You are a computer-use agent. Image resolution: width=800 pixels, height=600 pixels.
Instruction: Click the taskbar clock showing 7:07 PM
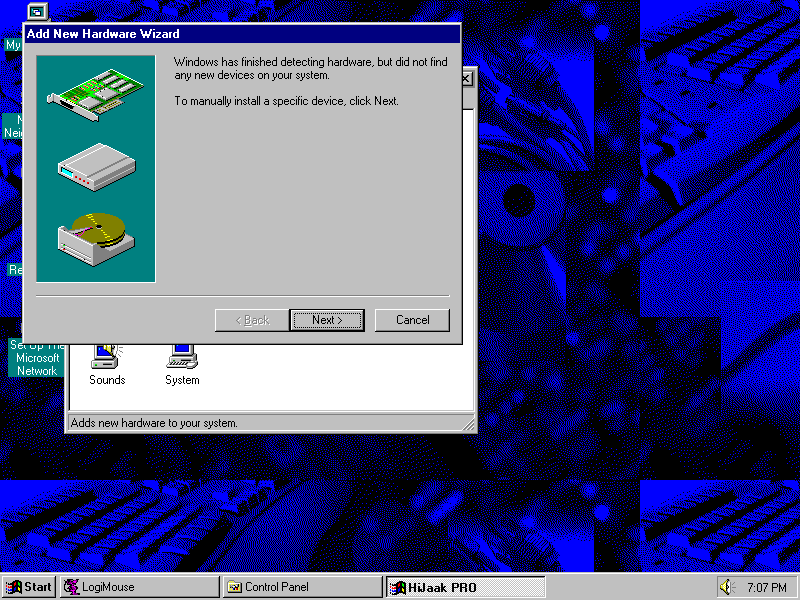click(766, 587)
